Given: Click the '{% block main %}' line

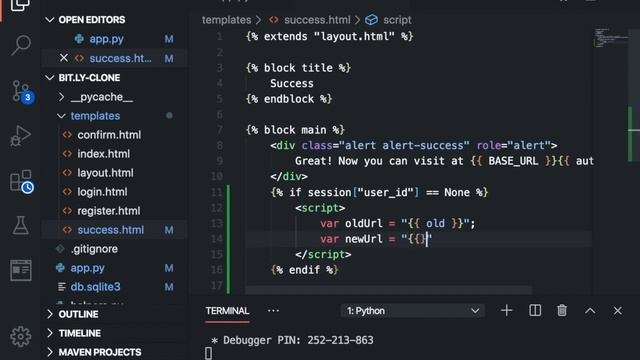Looking at the screenshot, I should pos(295,130).
